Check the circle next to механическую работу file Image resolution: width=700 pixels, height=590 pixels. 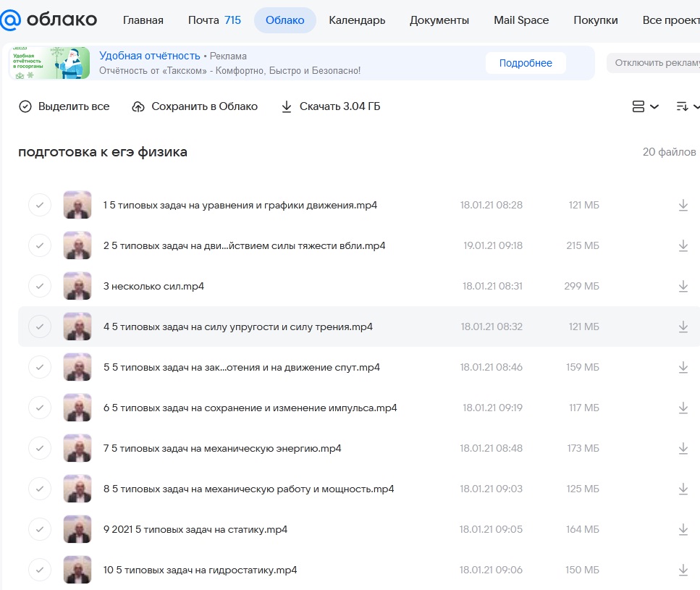[40, 489]
